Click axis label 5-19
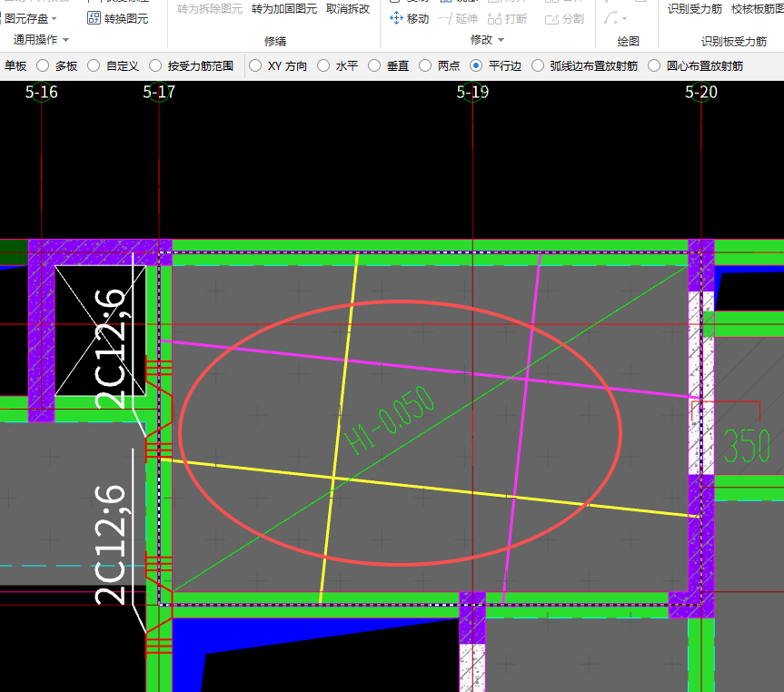 click(472, 92)
